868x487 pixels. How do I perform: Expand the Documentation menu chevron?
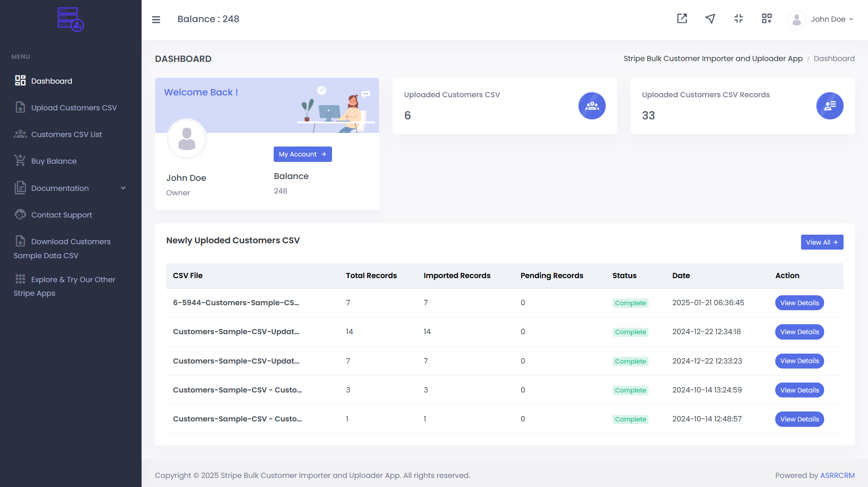(x=123, y=188)
